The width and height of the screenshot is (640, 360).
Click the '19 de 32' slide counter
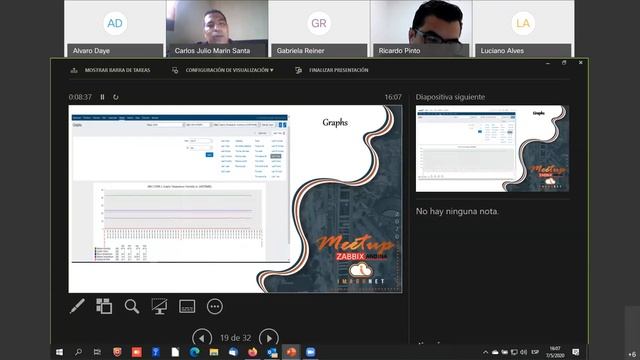236,338
